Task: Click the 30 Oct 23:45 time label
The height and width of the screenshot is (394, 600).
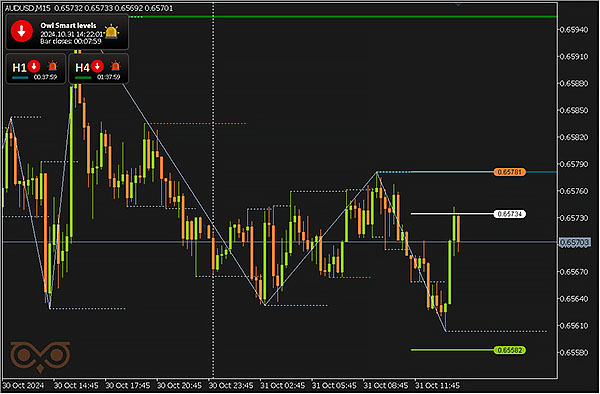Action: pos(231,385)
